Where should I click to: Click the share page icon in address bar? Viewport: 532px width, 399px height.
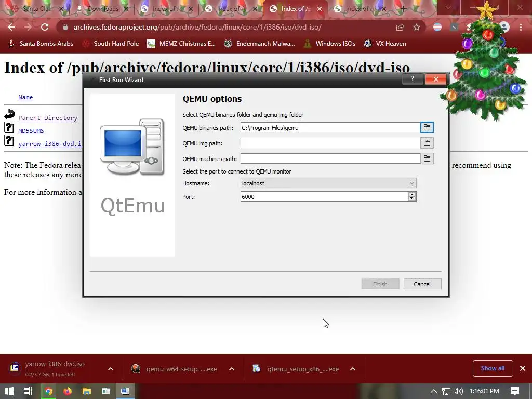coord(400,27)
